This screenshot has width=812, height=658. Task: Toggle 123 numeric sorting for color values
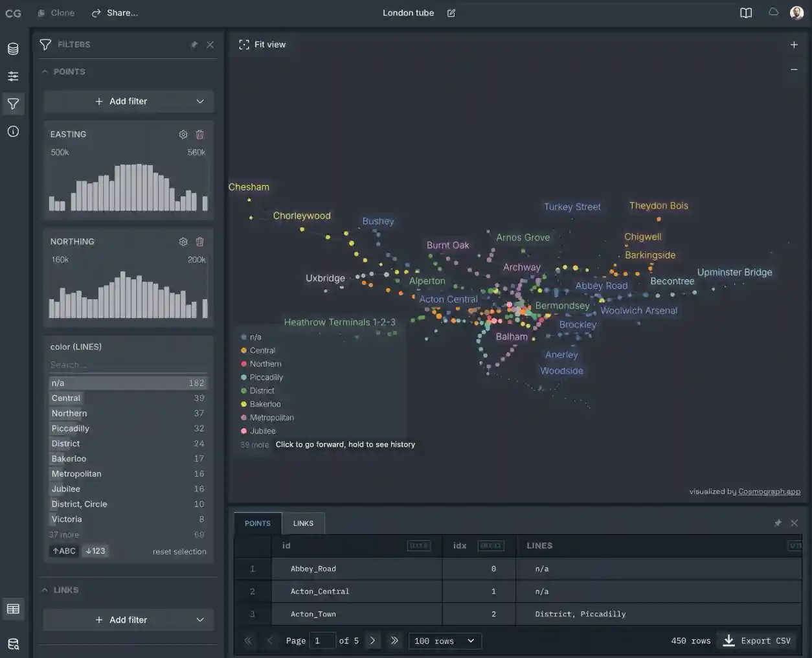point(95,550)
